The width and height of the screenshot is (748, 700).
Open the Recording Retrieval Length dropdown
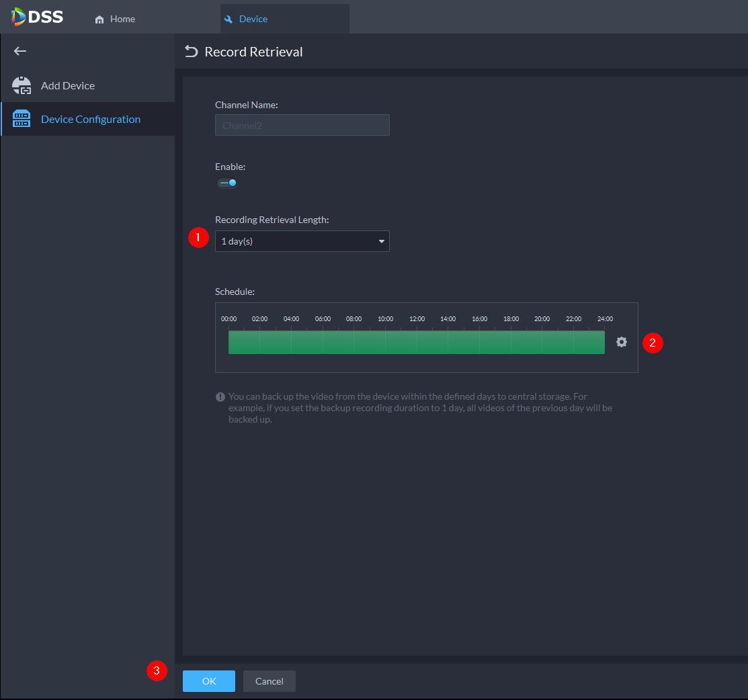pyautogui.click(x=302, y=241)
